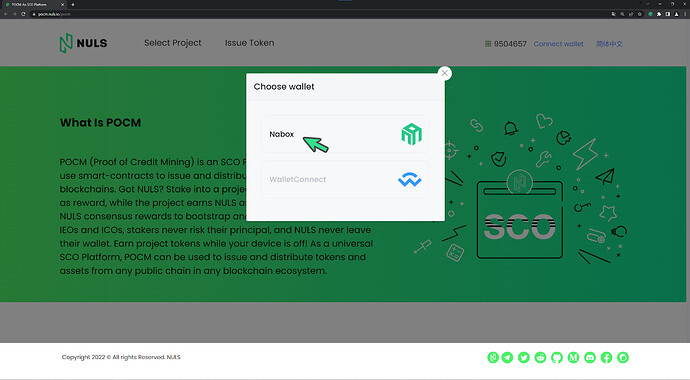The width and height of the screenshot is (690, 380).
Task: Switch language to 简体中文
Action: coord(609,44)
